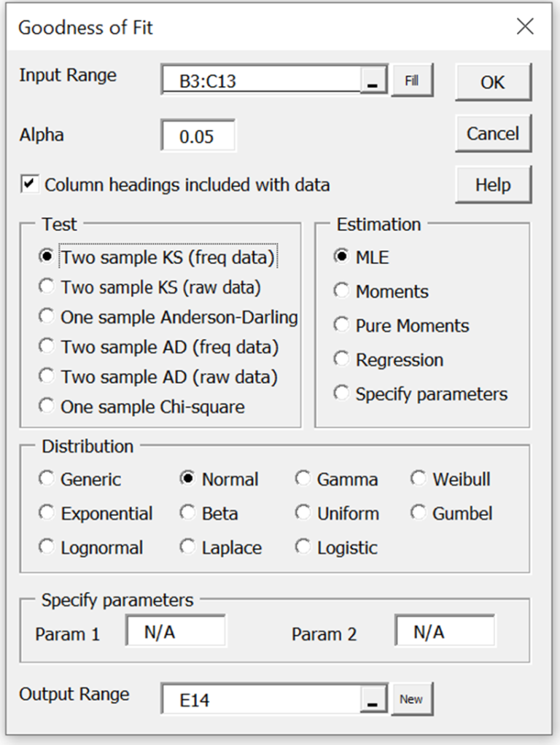
Task: Choose Regression estimation method
Action: click(x=341, y=359)
